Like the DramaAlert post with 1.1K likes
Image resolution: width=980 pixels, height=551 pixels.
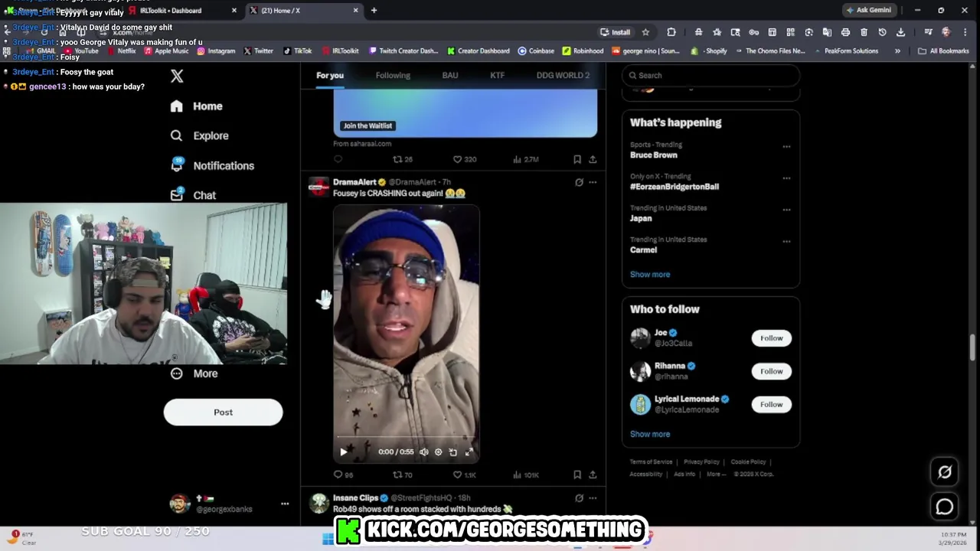coord(464,475)
